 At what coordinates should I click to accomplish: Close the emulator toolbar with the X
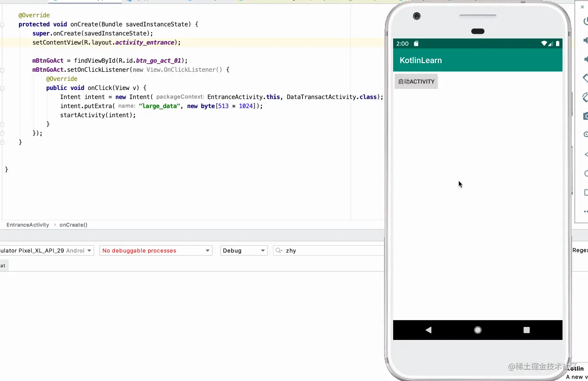pyautogui.click(x=582, y=7)
